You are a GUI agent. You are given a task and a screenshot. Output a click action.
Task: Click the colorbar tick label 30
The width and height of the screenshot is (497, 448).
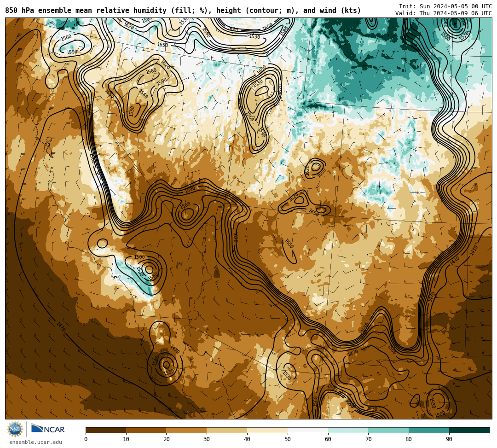click(207, 439)
